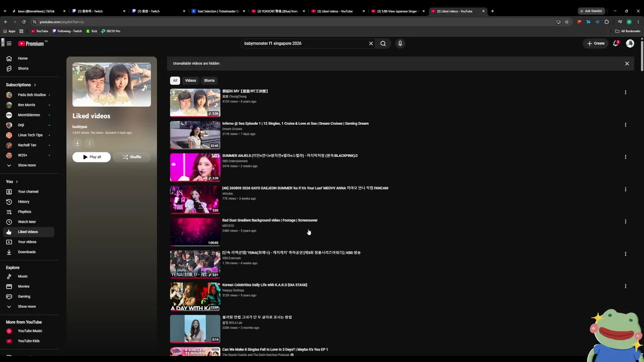
Task: Open the SUMMER ANJELS video title
Action: coord(290,156)
